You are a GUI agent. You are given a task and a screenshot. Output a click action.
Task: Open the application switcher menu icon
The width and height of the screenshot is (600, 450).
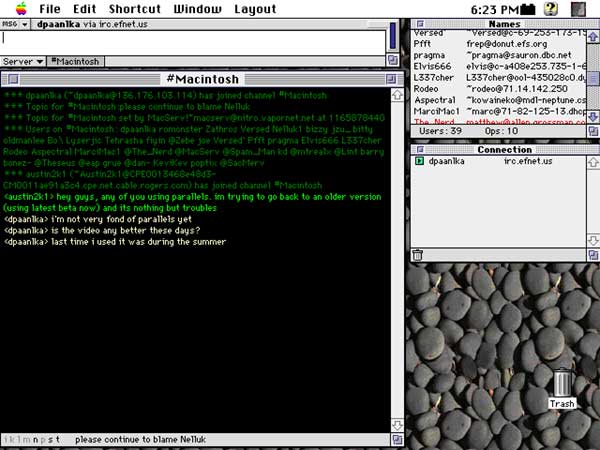(x=578, y=9)
